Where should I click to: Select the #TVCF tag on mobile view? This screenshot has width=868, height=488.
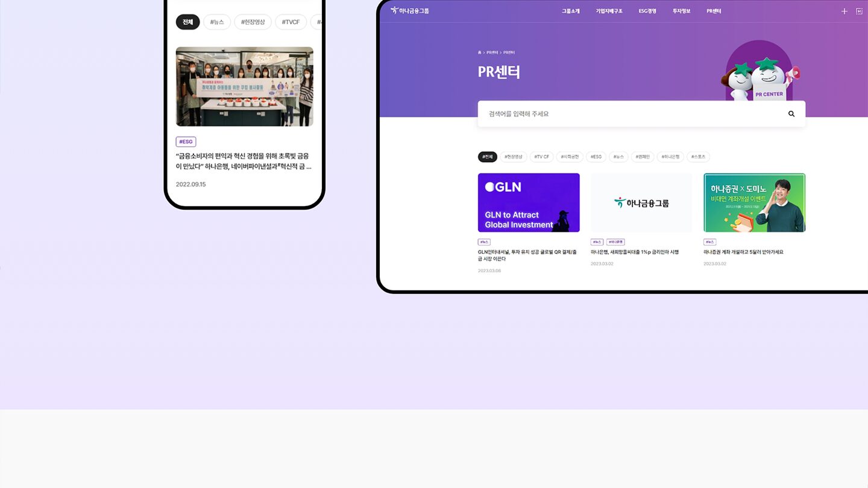tap(291, 22)
